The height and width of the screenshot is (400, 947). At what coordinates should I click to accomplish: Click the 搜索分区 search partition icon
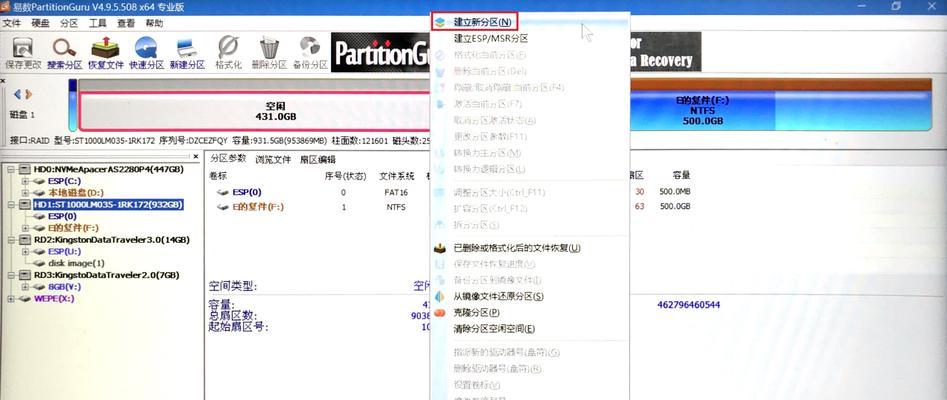tap(64, 48)
